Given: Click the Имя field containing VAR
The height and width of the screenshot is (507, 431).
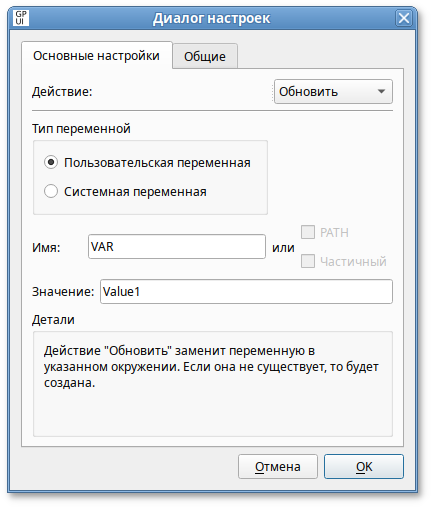Looking at the screenshot, I should [177, 247].
